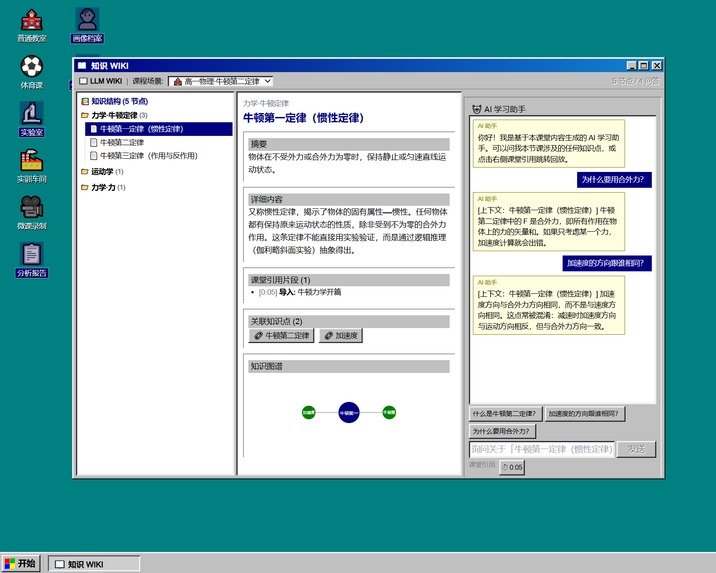Click the 关联知识点 (2) header
Screen dimensions: 716x573
point(349,321)
